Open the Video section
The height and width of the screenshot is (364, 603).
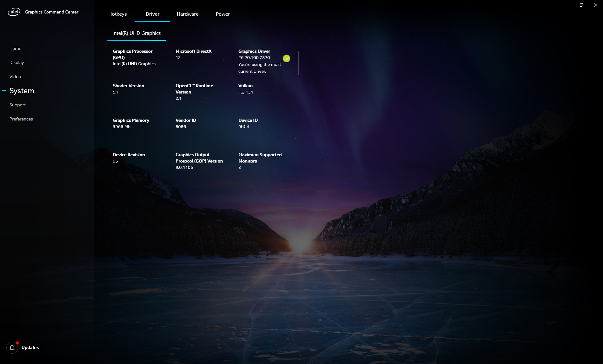[x=15, y=77]
